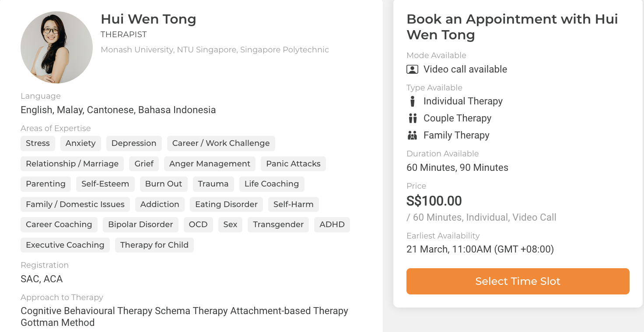Pick the Bipolar Disorder tag
This screenshot has width=644, height=332.
pos(140,225)
